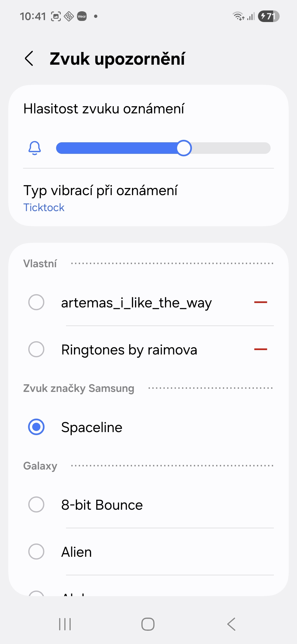Tap the Ticktock vibration value
297x644 pixels.
pos(44,208)
